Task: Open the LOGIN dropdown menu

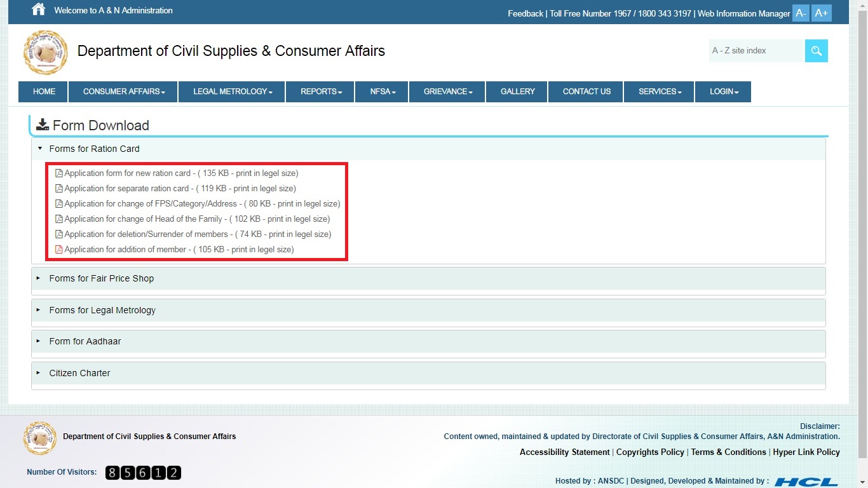Action: 722,91
